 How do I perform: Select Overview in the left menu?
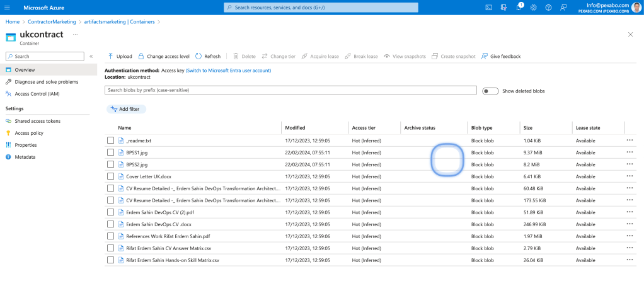[x=49, y=70]
